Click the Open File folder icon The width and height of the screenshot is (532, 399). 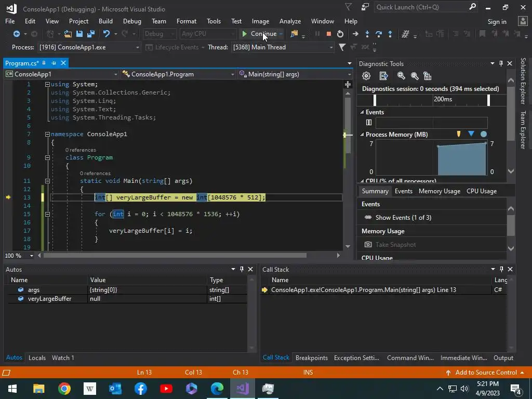[x=68, y=34]
